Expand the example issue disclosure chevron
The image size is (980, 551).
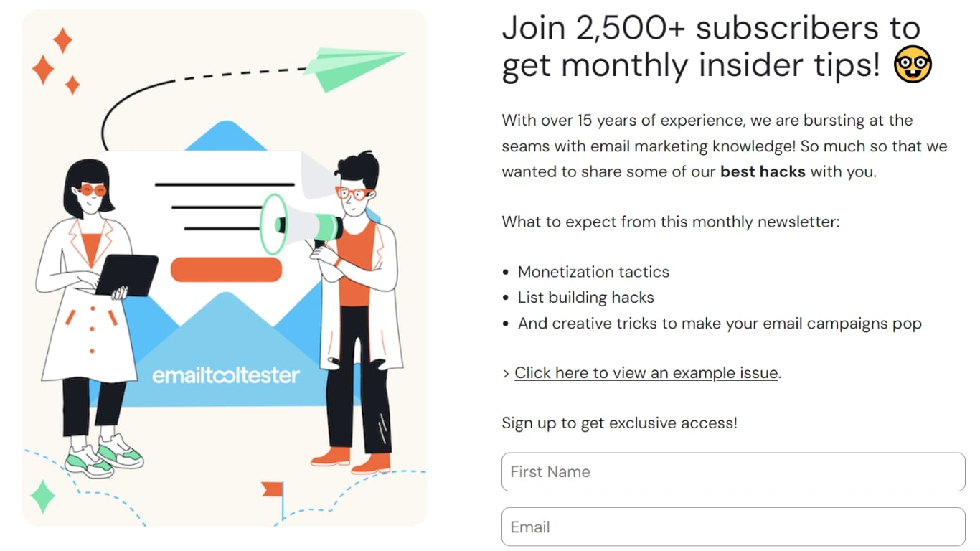(x=507, y=373)
